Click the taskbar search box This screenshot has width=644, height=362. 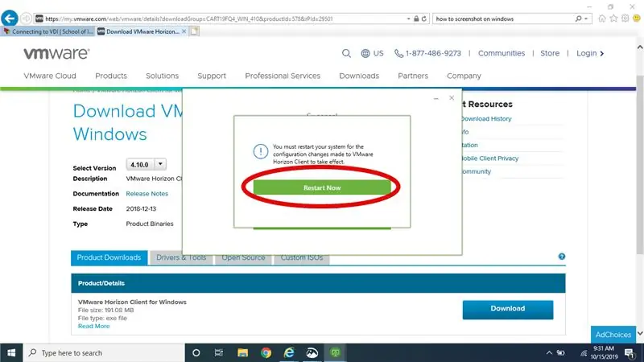(x=104, y=353)
